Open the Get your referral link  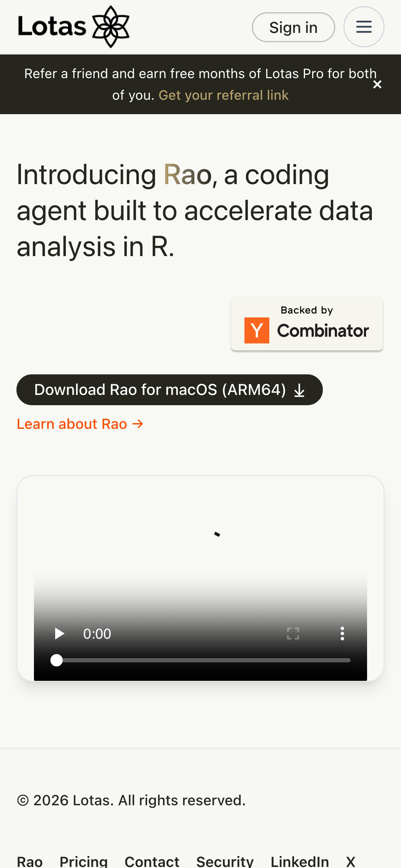click(223, 95)
